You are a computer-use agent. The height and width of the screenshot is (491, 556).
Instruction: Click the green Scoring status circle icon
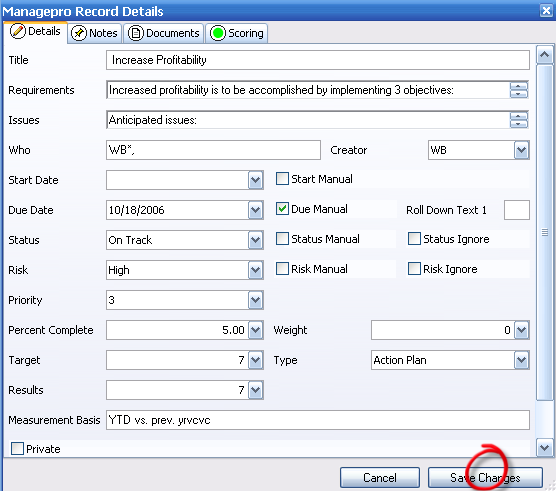click(x=218, y=33)
